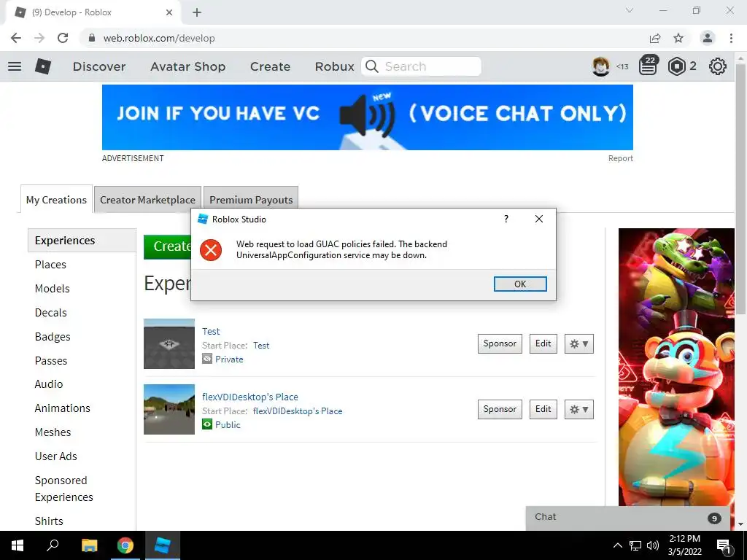Open Chrome three-dot menu
Screen dimensions: 747x560
tap(731, 38)
